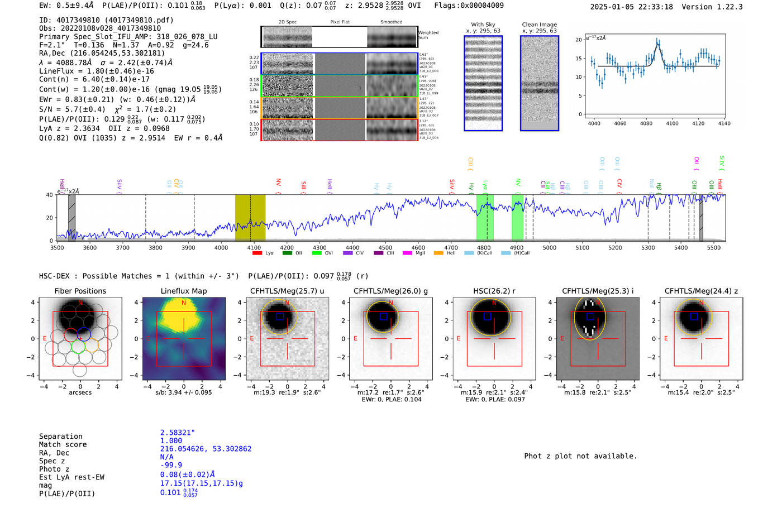
Task: Click the 'Obs: 20220108v028_4017349810' line
Action: 100,28
